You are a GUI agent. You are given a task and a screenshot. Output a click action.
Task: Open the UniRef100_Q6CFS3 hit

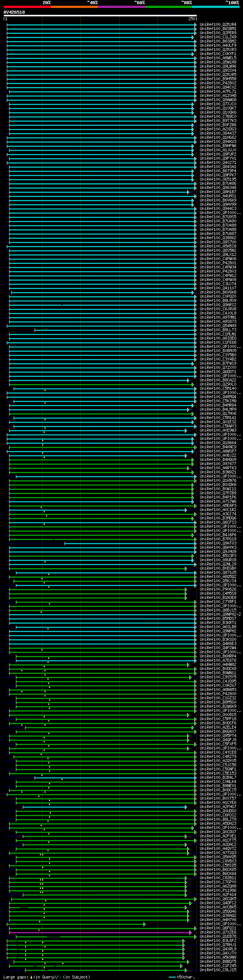click(218, 523)
